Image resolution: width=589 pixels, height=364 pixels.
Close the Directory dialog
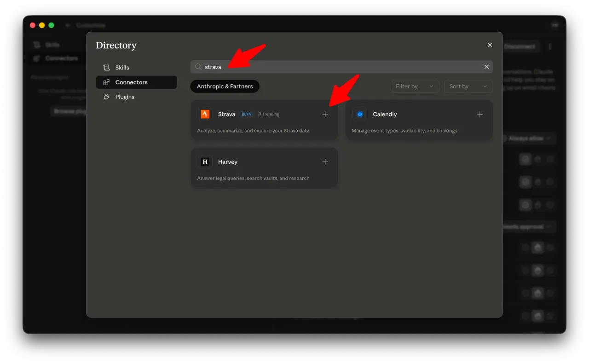[x=490, y=45]
